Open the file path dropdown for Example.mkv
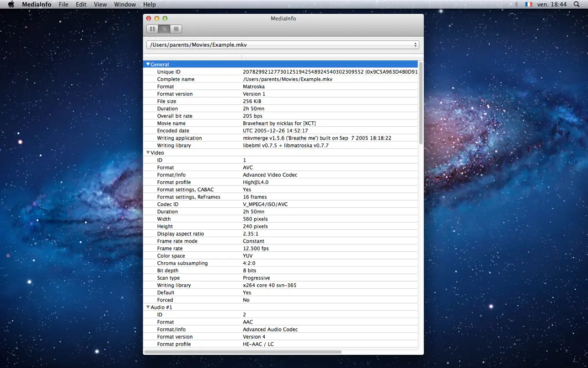The image size is (588, 368). point(282,45)
